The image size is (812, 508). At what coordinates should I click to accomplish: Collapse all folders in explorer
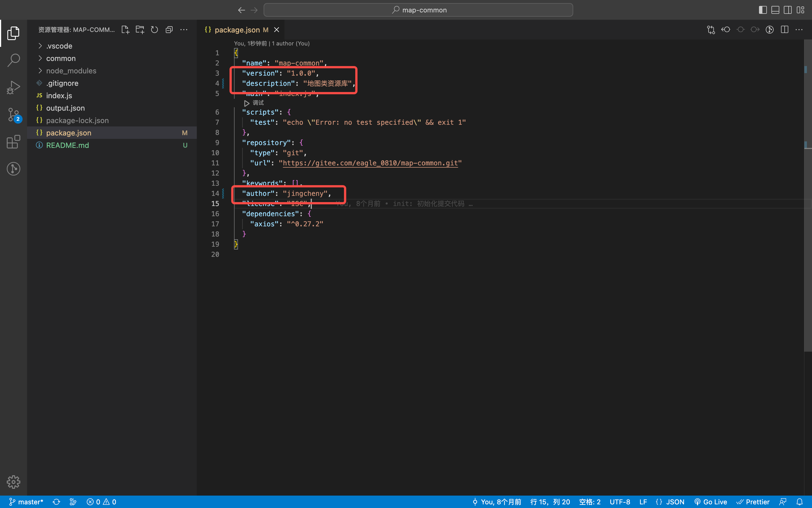pyautogui.click(x=169, y=30)
